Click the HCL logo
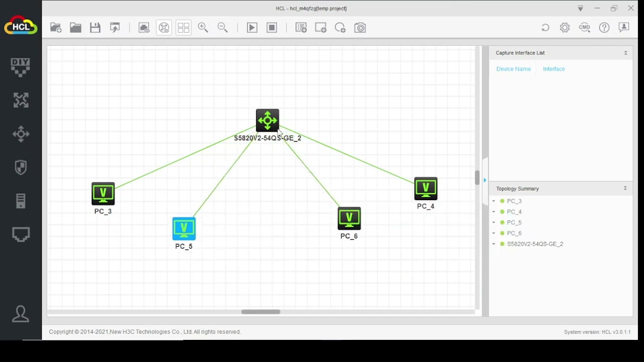 pos(21,26)
